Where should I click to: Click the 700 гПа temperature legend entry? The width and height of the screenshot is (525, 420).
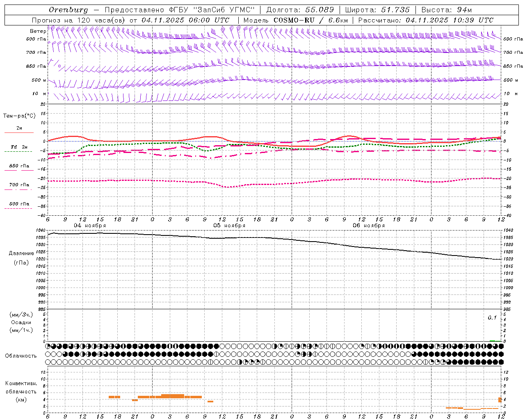19,185
